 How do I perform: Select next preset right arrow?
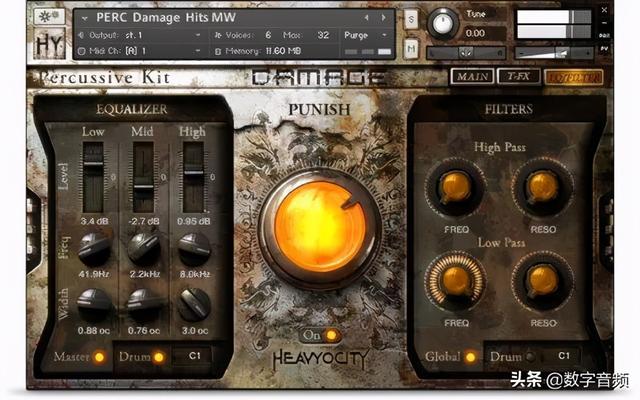coord(383,18)
